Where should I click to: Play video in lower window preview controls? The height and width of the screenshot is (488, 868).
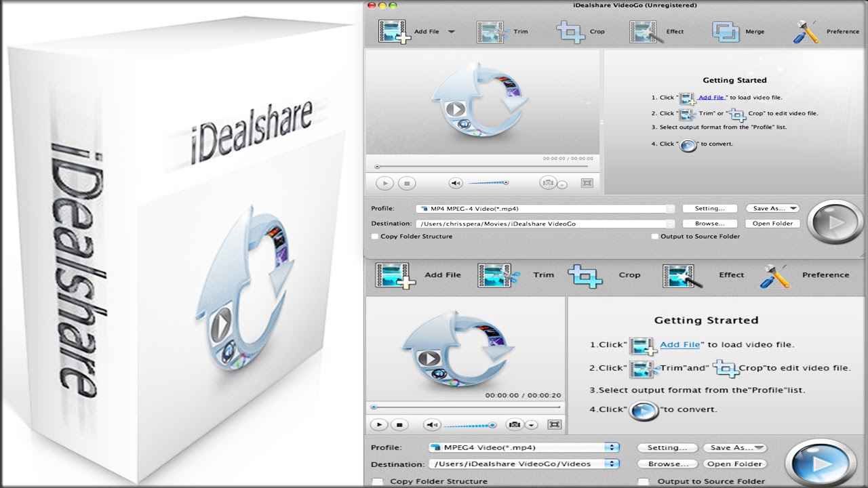coord(379,425)
